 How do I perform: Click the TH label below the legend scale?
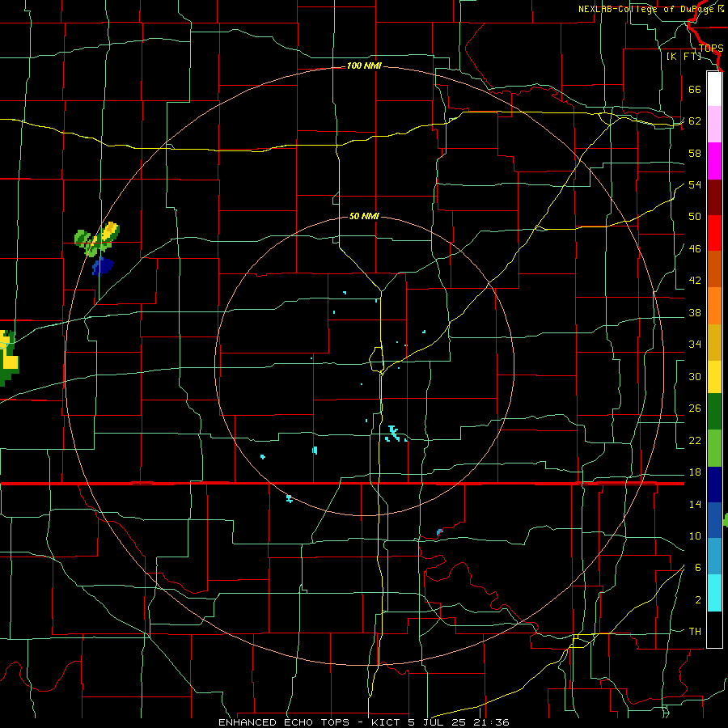(x=695, y=632)
